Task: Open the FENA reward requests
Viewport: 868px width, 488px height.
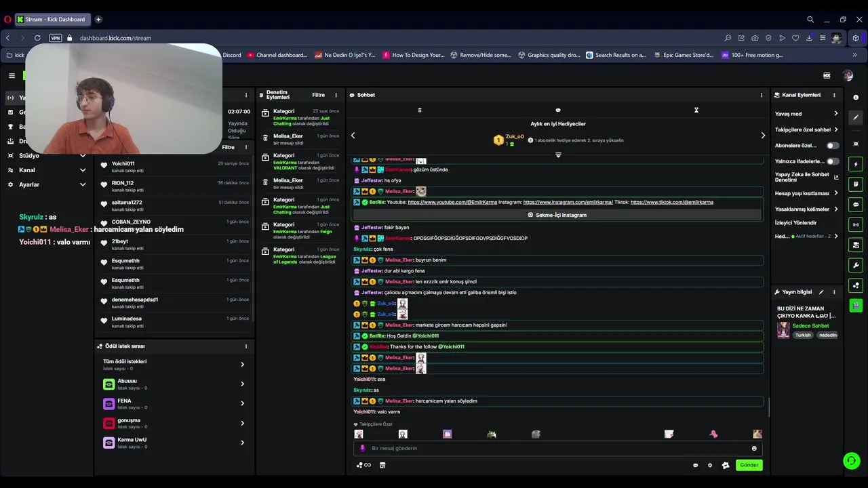Action: point(174,404)
